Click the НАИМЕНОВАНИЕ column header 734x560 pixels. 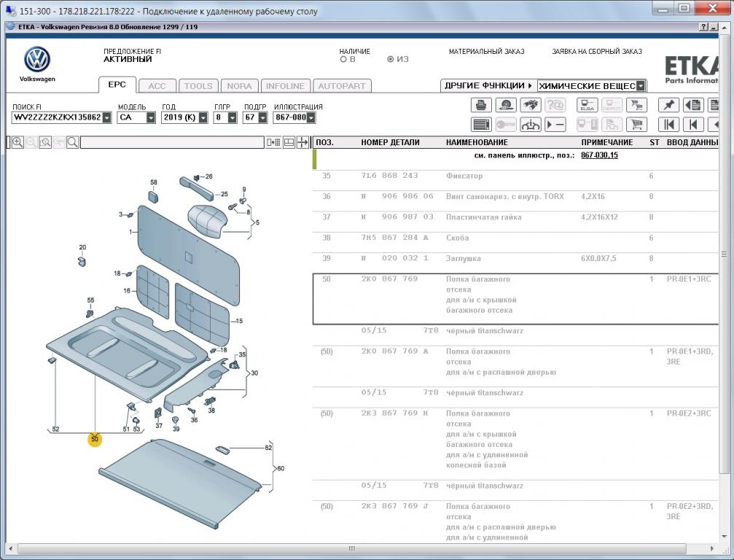click(x=477, y=142)
